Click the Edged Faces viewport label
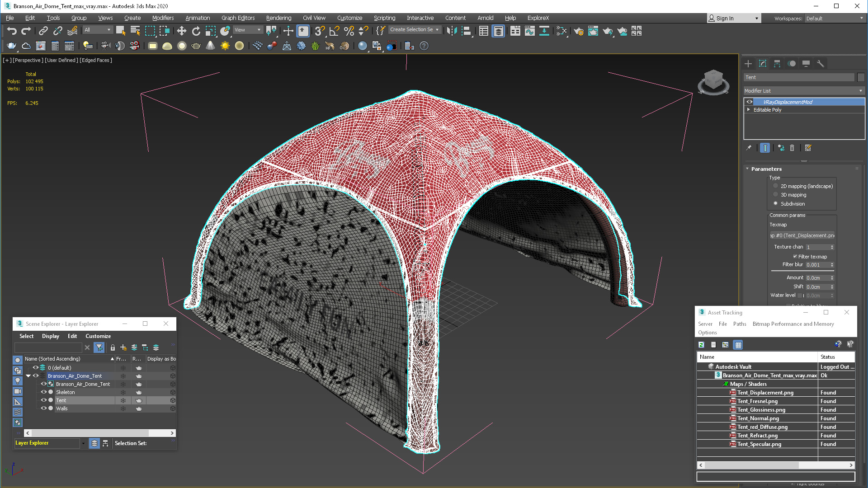 point(96,60)
